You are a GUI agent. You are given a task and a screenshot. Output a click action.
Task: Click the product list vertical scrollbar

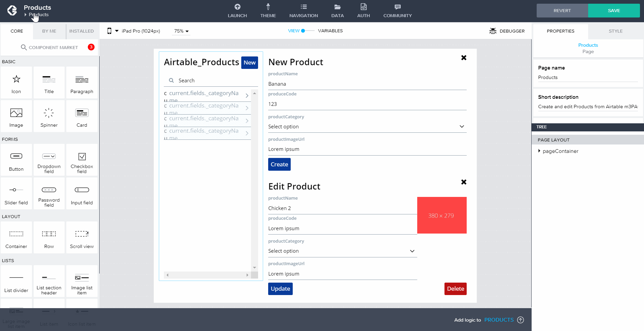255,180
